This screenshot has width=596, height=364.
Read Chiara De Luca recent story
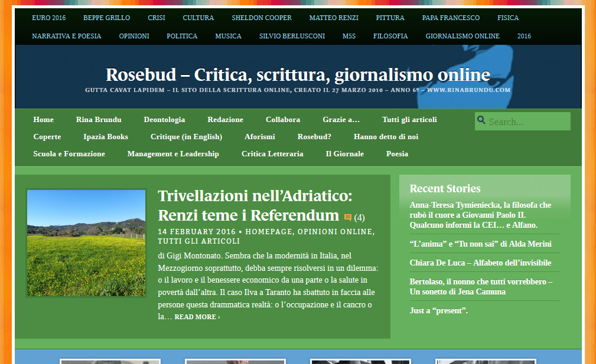tap(480, 263)
